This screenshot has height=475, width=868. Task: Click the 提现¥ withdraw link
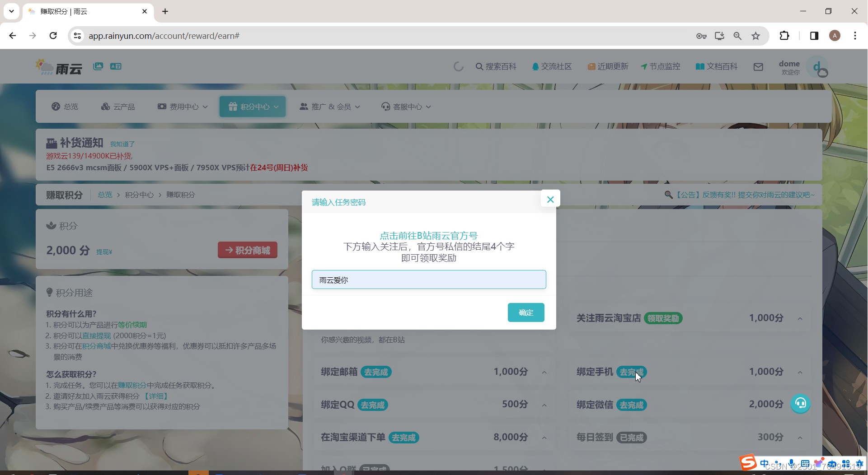tap(104, 252)
